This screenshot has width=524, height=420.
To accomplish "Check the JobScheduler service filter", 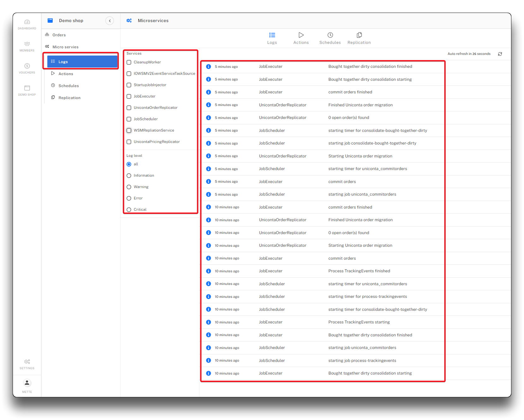I will click(x=129, y=119).
